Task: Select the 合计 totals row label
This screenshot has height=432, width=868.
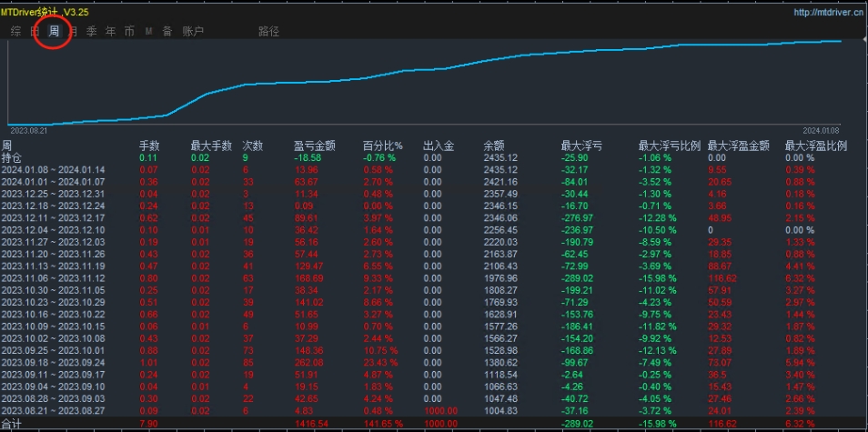Action: [12, 424]
